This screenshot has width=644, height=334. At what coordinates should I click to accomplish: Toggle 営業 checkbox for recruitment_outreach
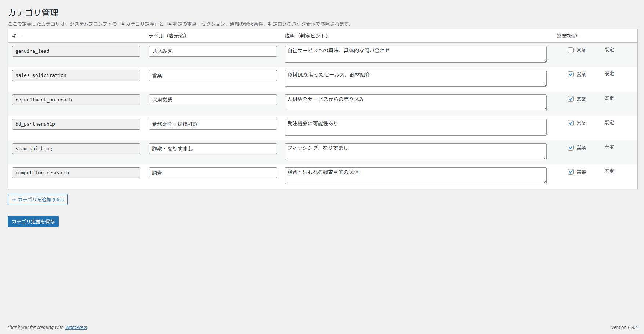571,99
